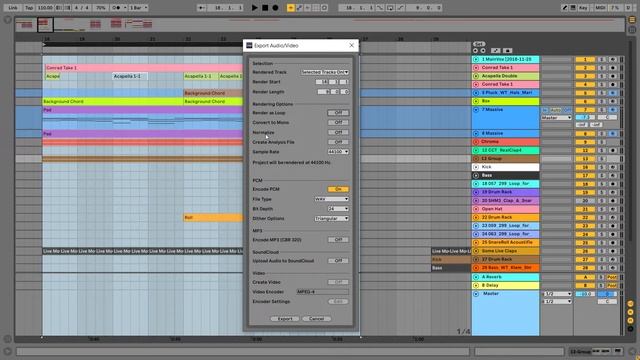Unfold the 1 MainVox track
The height and width of the screenshot is (360, 640).
[x=476, y=60]
